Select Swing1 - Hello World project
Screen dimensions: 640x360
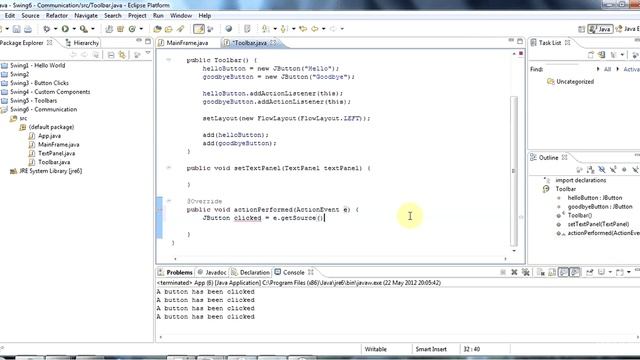pyautogui.click(x=38, y=65)
